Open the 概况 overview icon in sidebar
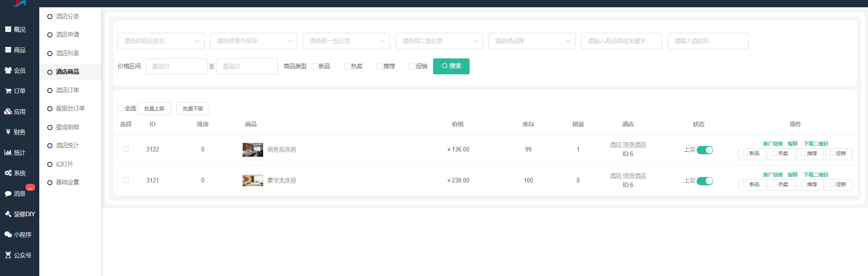This screenshot has height=276, width=868. [8, 29]
